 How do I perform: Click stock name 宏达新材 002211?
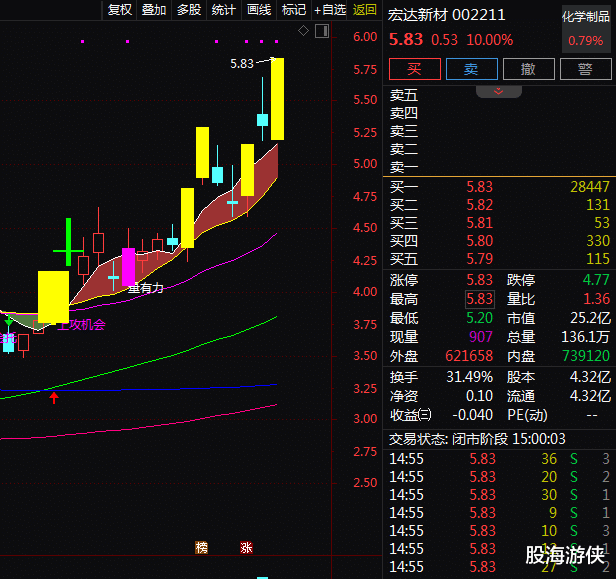[447, 15]
